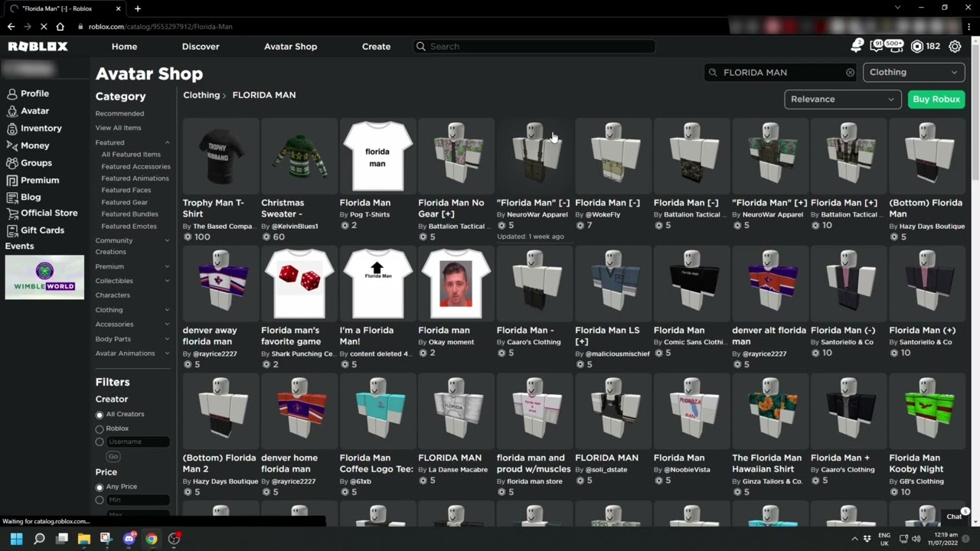This screenshot has width=980, height=551.
Task: Open Florida Man Kooby Night item
Action: pyautogui.click(x=926, y=411)
